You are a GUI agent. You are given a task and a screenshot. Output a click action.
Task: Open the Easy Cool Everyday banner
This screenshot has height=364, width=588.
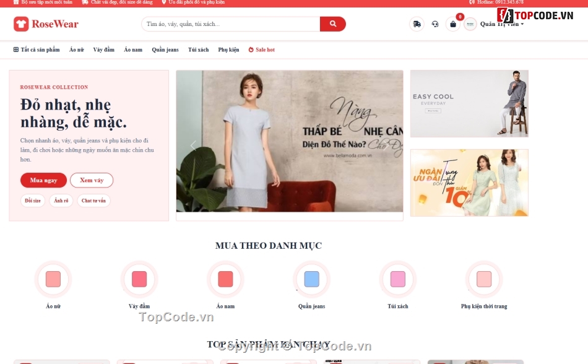point(470,103)
